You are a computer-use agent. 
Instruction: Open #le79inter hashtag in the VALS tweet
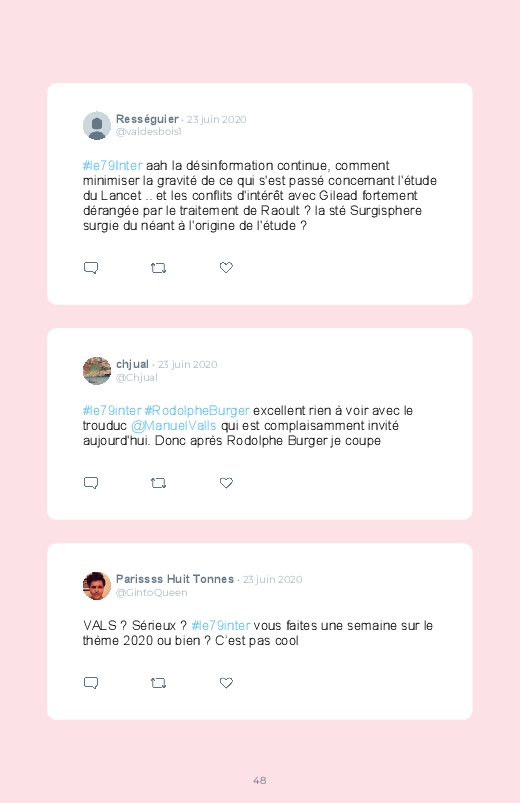tap(221, 626)
